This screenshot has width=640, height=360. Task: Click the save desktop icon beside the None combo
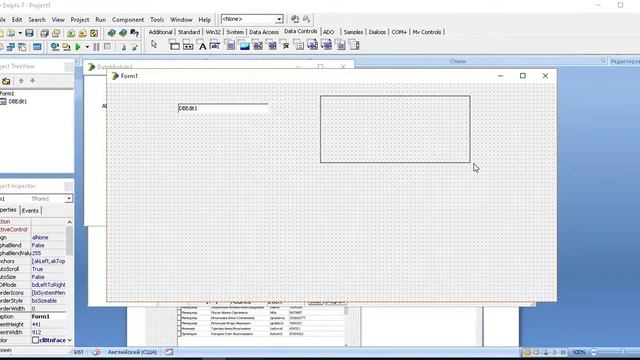(x=295, y=19)
